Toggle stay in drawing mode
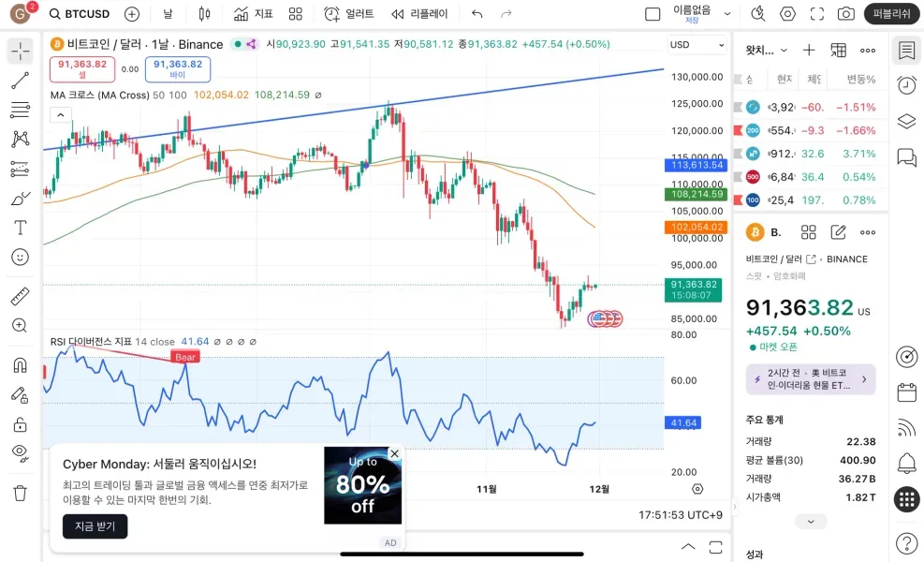The image size is (924, 562). point(20,395)
